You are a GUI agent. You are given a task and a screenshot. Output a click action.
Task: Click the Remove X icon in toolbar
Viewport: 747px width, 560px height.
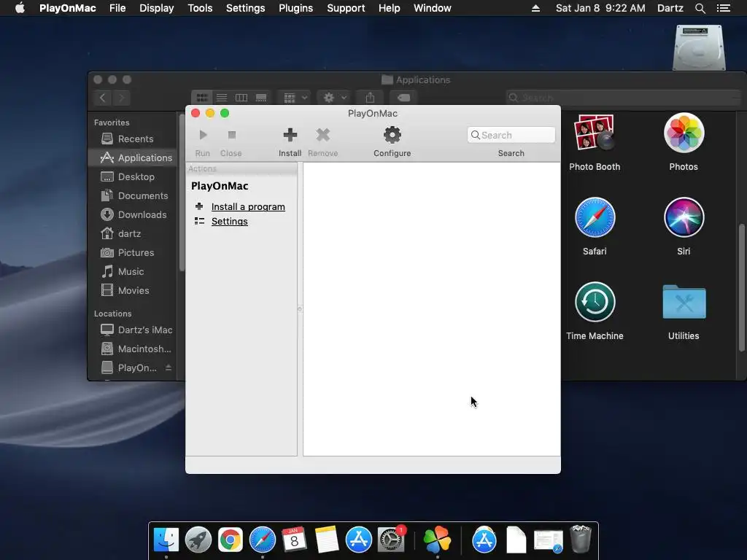coord(323,135)
